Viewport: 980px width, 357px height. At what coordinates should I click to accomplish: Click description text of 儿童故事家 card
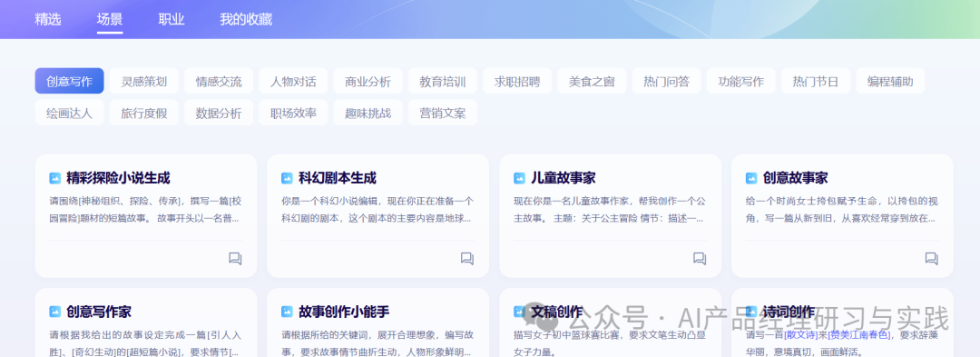click(x=610, y=210)
